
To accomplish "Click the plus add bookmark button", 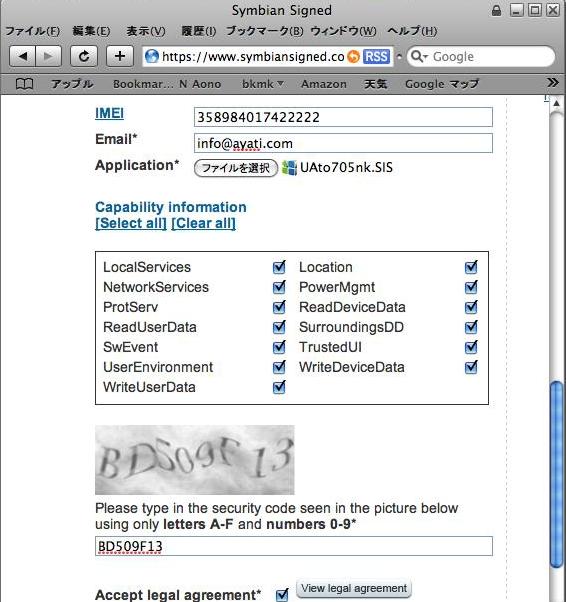I will [120, 56].
